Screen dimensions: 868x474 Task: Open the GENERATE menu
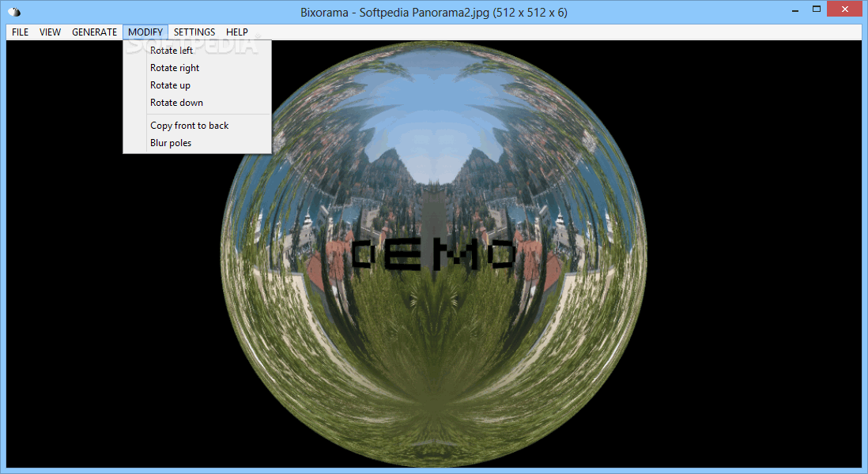click(x=94, y=32)
